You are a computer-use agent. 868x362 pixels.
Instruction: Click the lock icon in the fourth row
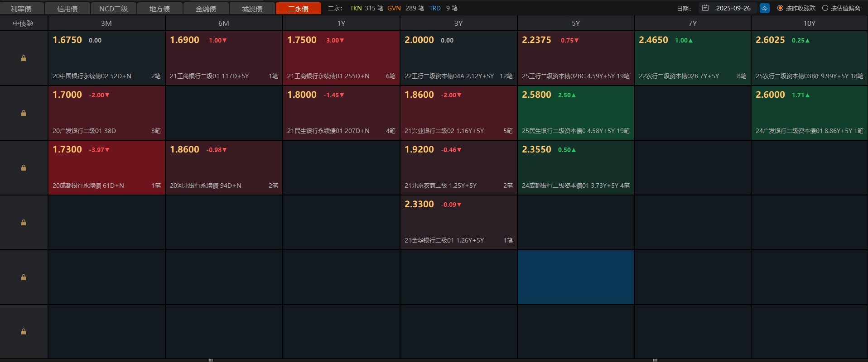(24, 223)
